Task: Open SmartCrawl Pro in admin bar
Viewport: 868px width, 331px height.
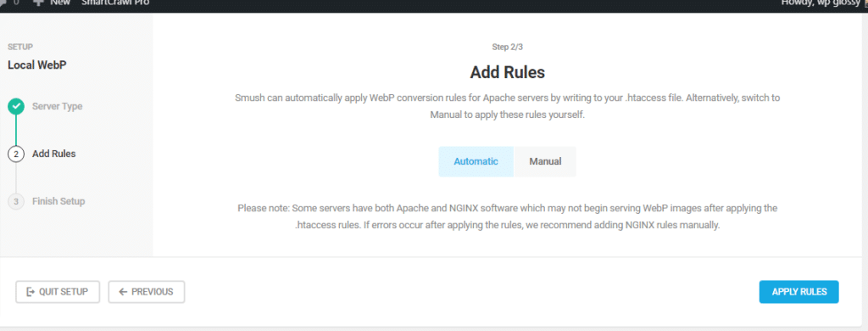Action: point(115,3)
